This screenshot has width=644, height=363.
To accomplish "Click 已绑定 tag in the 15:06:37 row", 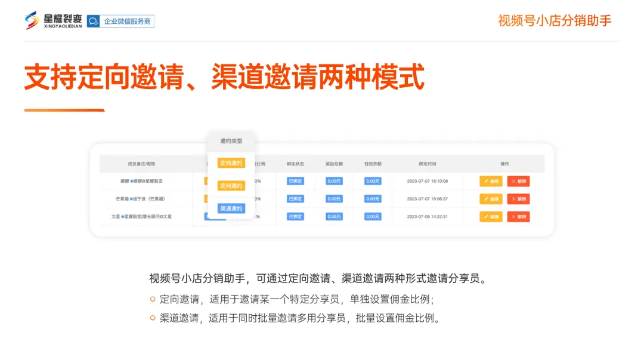I will (x=295, y=199).
